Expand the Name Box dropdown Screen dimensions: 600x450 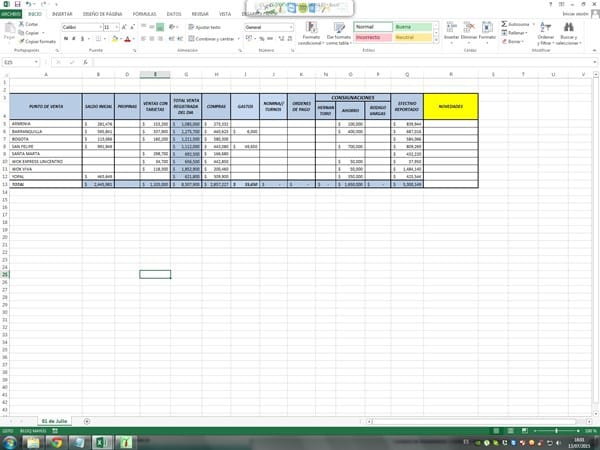[x=36, y=62]
